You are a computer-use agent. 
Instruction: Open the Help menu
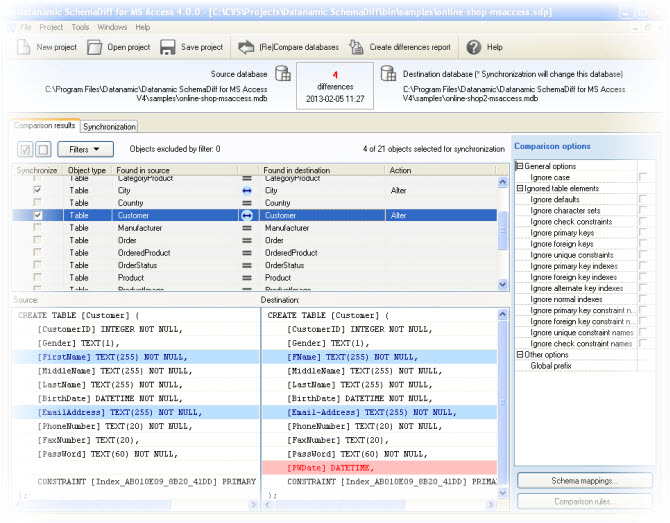[143, 27]
